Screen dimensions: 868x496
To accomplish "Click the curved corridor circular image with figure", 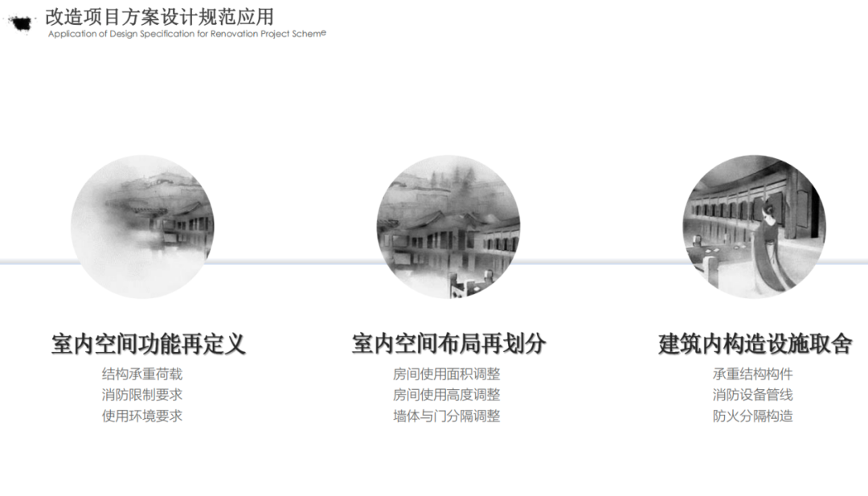I will (x=754, y=227).
